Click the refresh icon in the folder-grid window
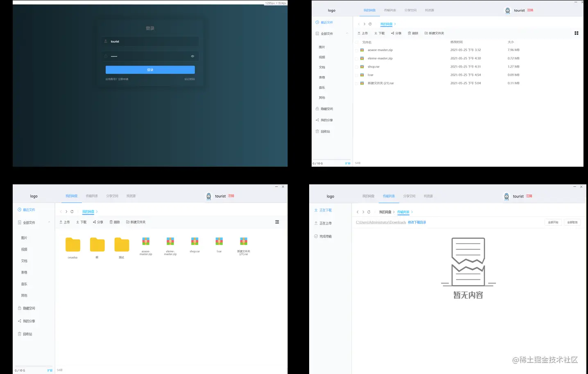 click(x=72, y=212)
